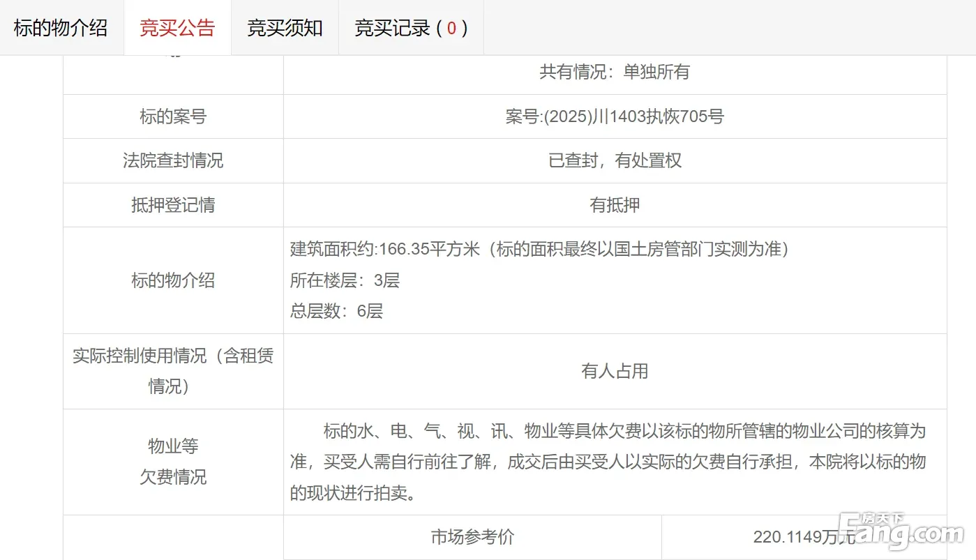Click the 共有情况：单独所有 text

tap(614, 72)
